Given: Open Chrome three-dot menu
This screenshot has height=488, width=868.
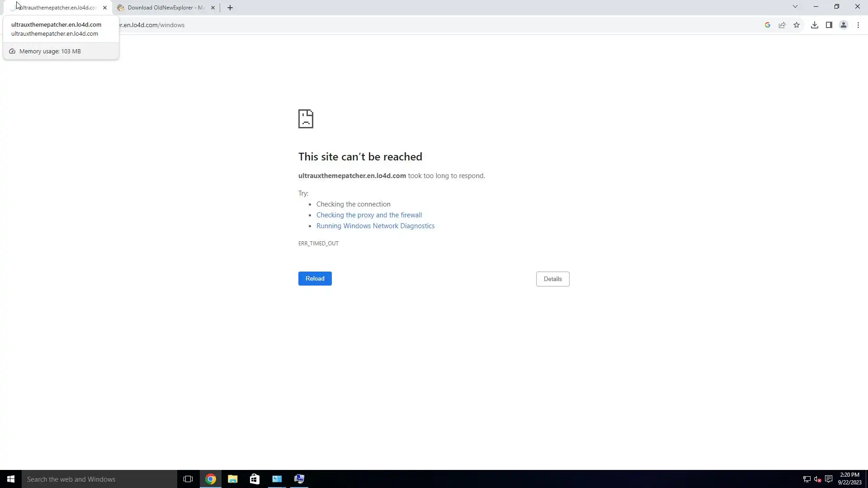Looking at the screenshot, I should pyautogui.click(x=858, y=25).
